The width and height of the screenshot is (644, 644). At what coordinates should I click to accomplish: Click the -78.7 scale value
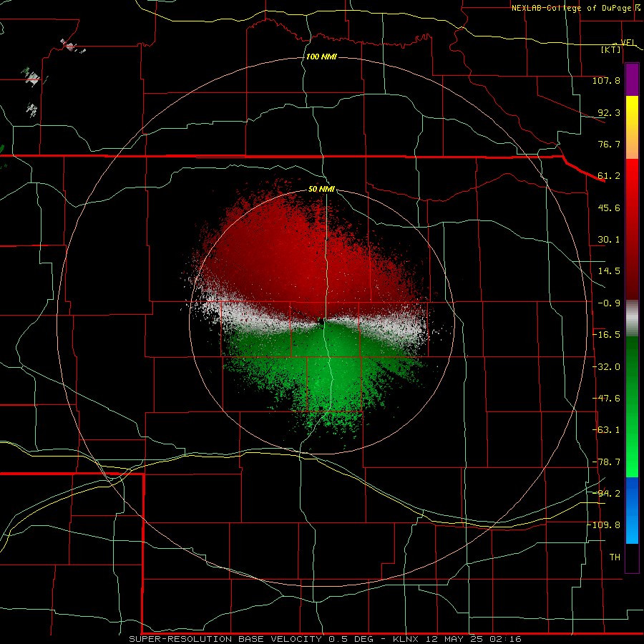coord(606,462)
